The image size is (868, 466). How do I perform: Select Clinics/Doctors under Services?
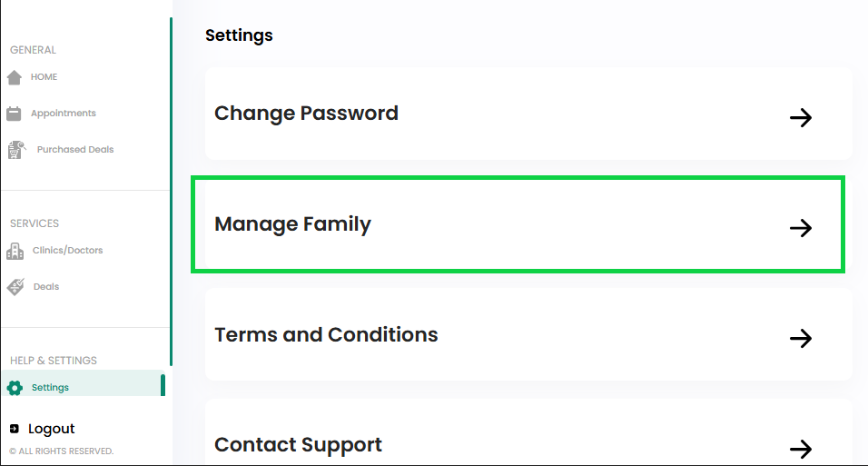tap(67, 251)
